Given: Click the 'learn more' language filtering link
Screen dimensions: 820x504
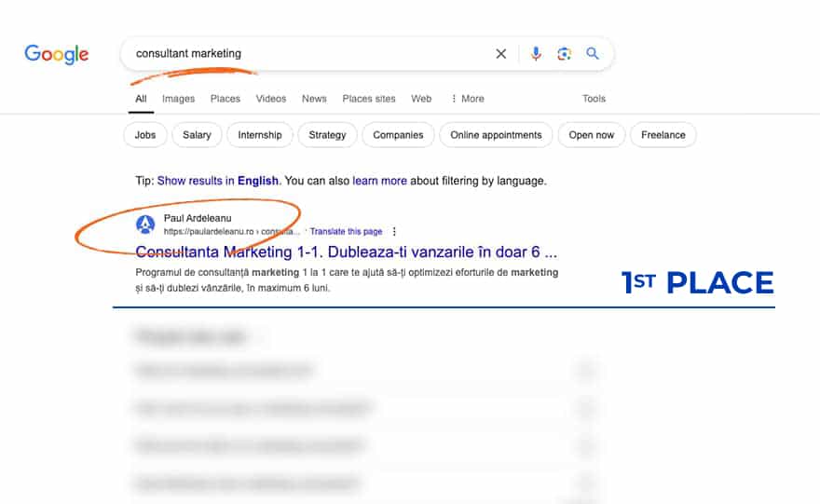Looking at the screenshot, I should point(379,181).
